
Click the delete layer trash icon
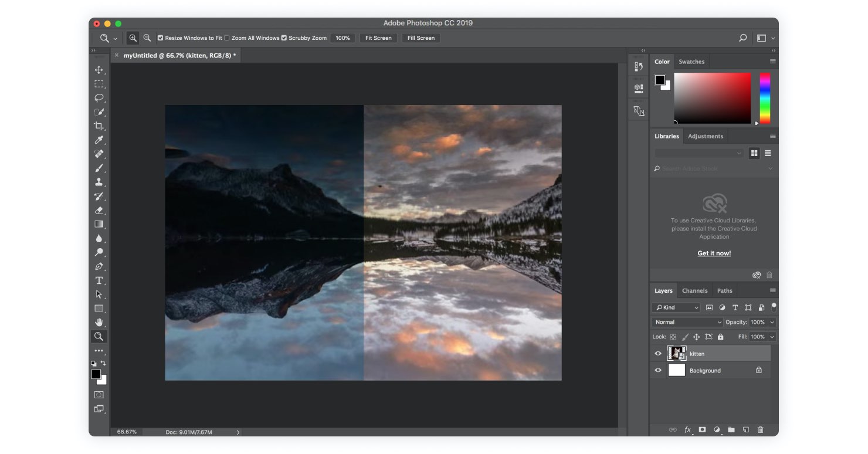click(761, 430)
